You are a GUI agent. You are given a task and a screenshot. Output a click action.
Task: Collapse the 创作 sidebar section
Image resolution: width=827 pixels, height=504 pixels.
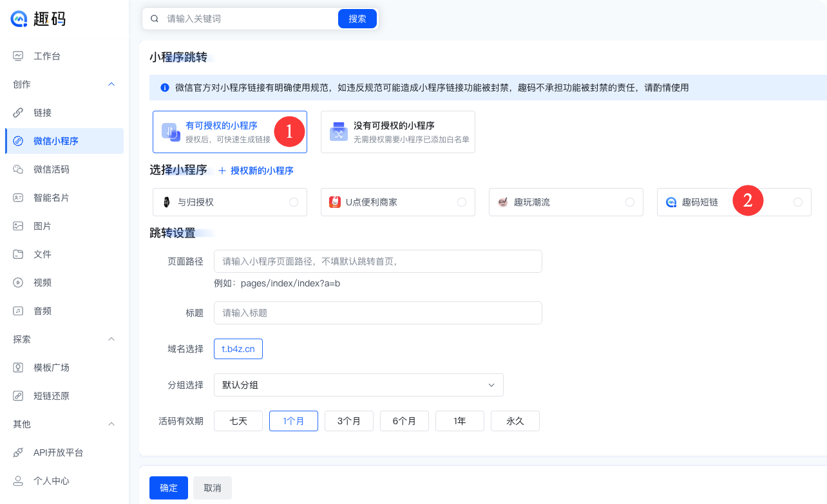(x=111, y=84)
